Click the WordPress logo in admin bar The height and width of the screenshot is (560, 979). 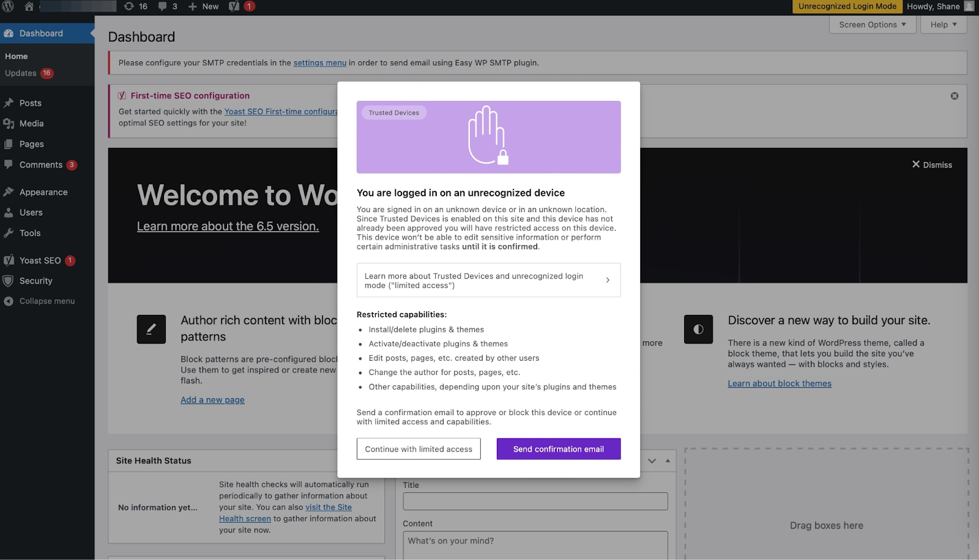coord(9,7)
